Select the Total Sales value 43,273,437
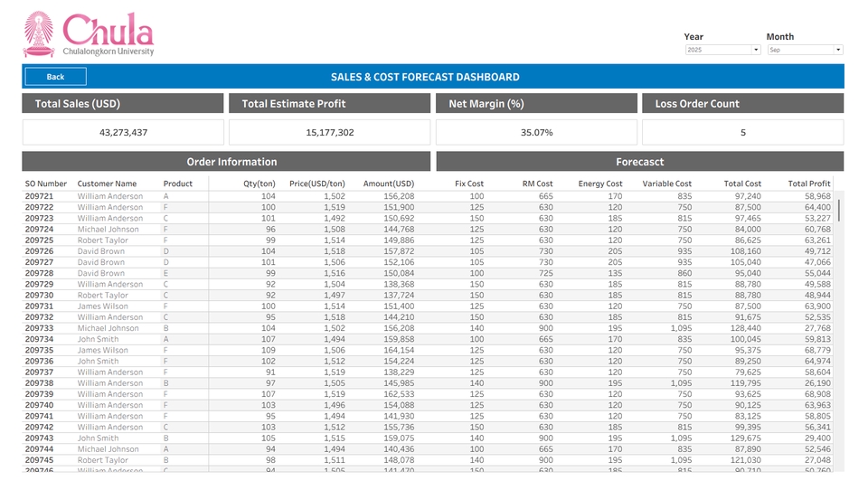 pos(123,133)
